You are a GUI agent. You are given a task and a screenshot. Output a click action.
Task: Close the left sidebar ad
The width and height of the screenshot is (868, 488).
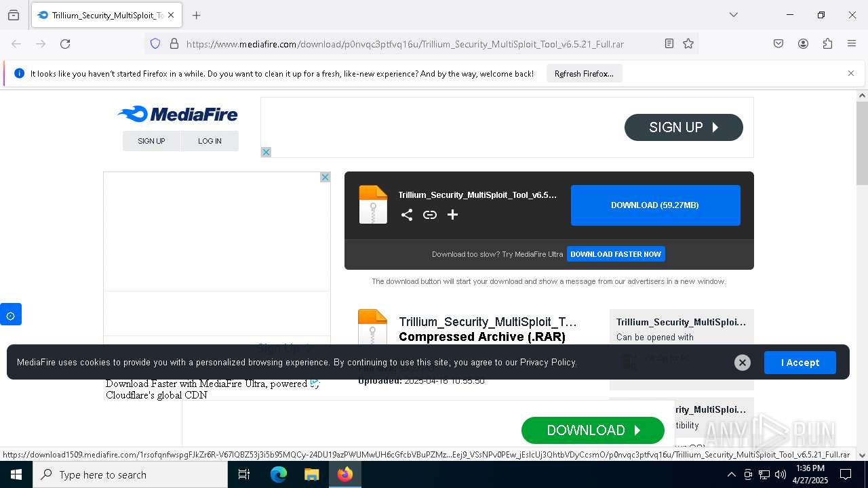coord(325,177)
